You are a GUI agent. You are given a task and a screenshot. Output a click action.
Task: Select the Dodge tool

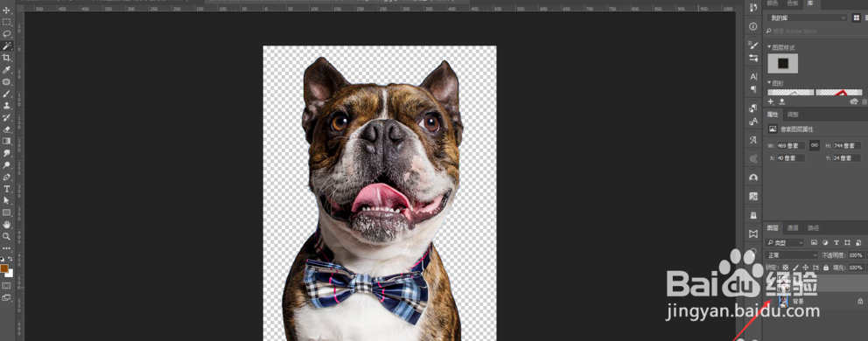pos(7,165)
